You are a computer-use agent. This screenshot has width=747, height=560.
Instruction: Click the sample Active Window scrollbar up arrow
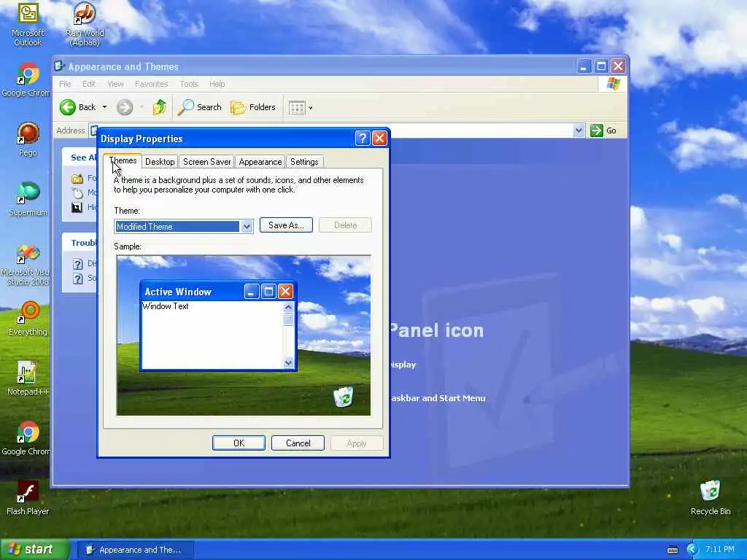point(288,307)
